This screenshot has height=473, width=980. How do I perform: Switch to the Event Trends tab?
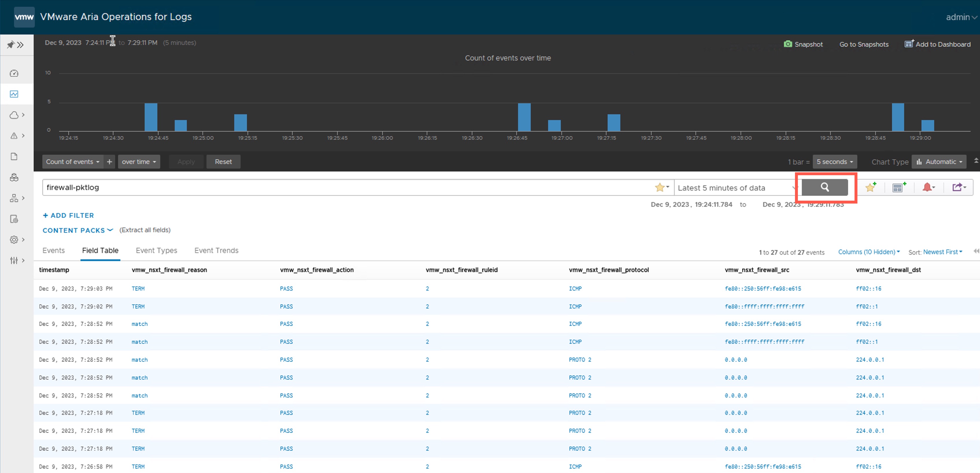click(x=216, y=250)
